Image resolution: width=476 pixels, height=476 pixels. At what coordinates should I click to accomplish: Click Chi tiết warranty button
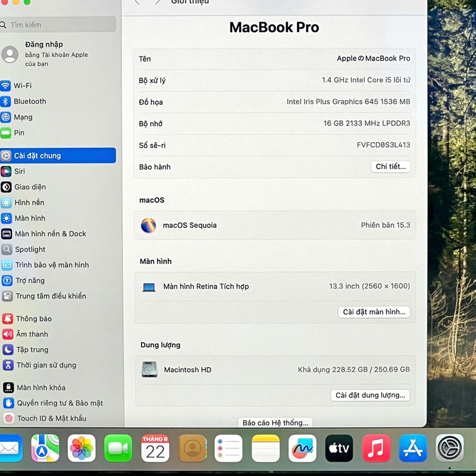coord(390,167)
